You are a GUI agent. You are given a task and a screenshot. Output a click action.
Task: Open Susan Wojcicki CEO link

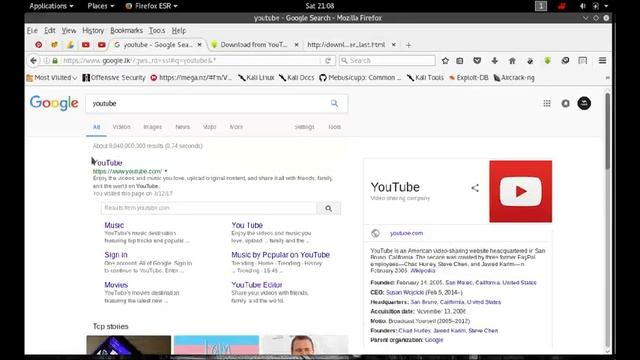405,292
